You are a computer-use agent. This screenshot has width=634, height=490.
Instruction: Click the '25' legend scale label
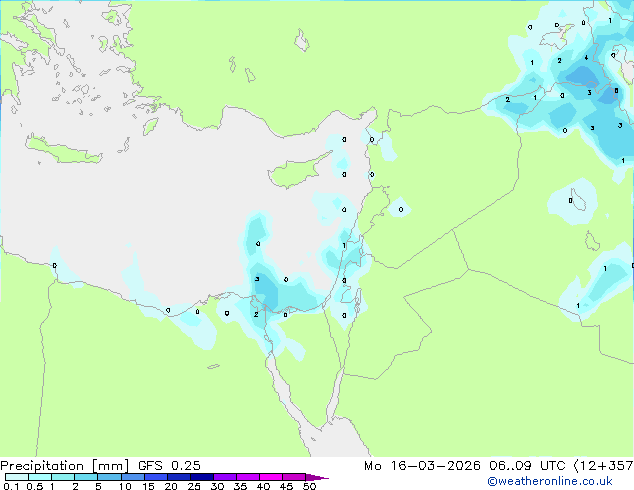point(194,486)
